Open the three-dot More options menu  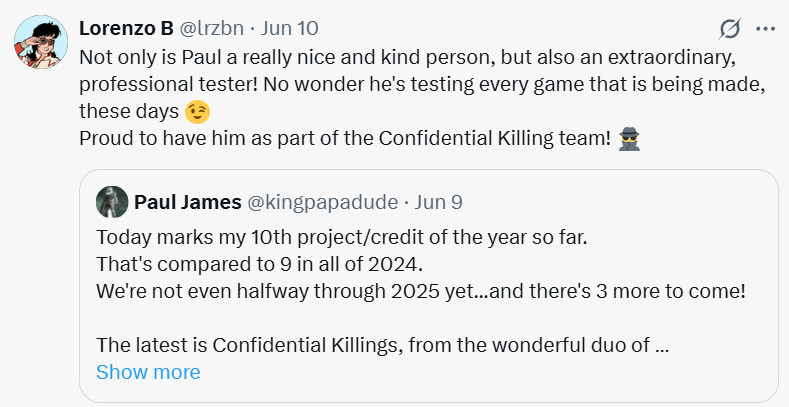click(766, 27)
